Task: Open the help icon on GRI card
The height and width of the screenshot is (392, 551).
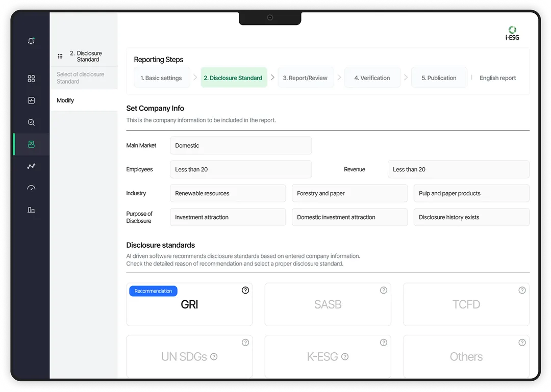Action: 245,290
